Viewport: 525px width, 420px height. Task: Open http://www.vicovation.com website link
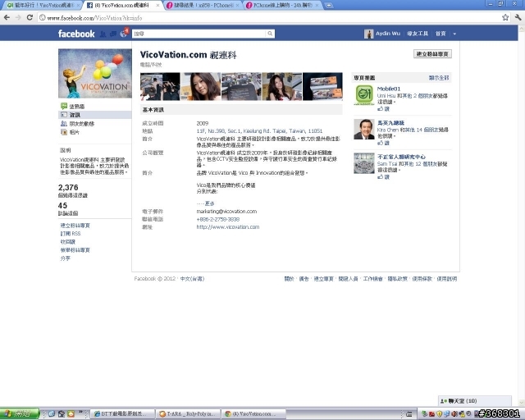pos(228,227)
